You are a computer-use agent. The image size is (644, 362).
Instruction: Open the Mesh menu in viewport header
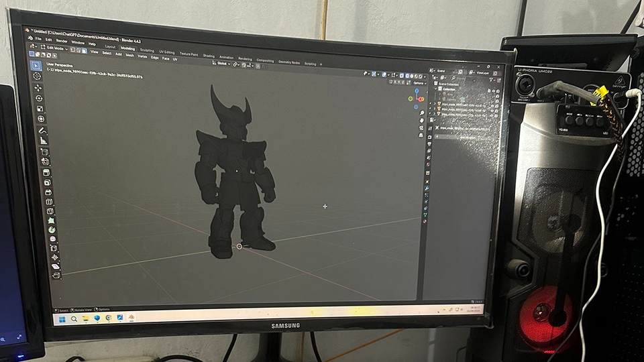coord(129,55)
